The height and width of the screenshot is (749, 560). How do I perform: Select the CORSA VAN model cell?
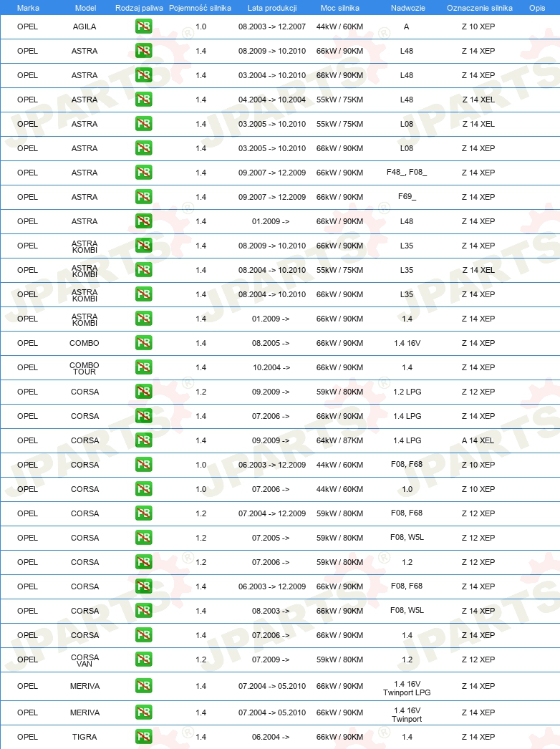coord(85,660)
